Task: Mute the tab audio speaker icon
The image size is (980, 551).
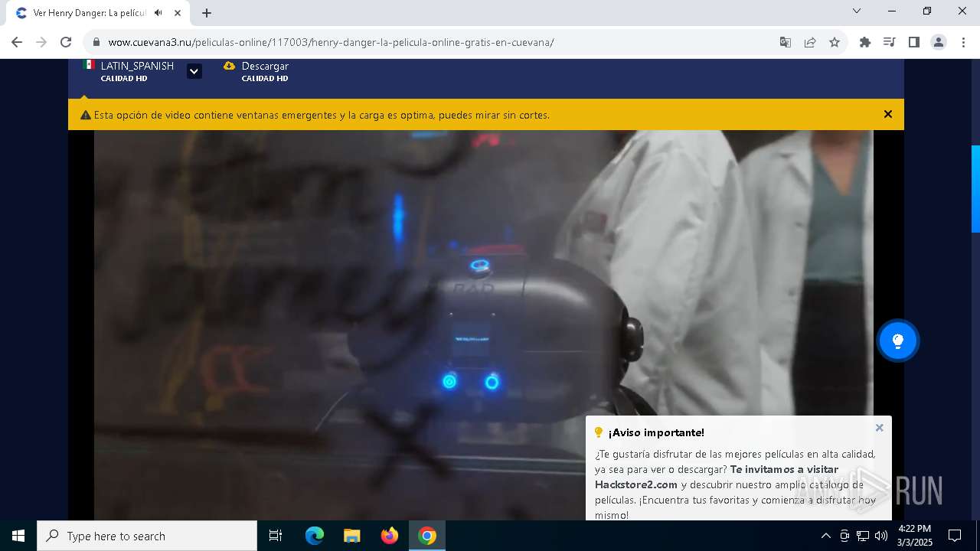Action: [158, 13]
